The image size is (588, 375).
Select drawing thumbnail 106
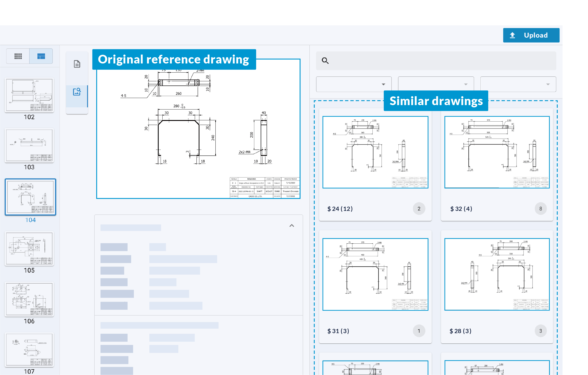click(29, 299)
